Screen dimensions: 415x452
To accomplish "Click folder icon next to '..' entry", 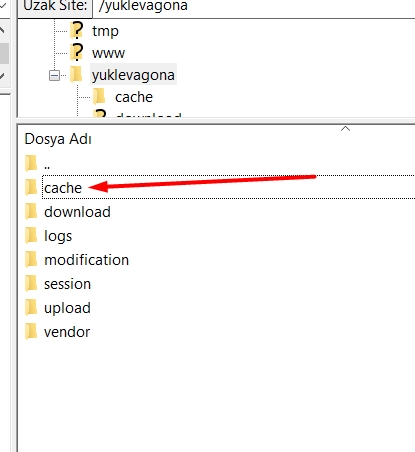I will point(31,163).
